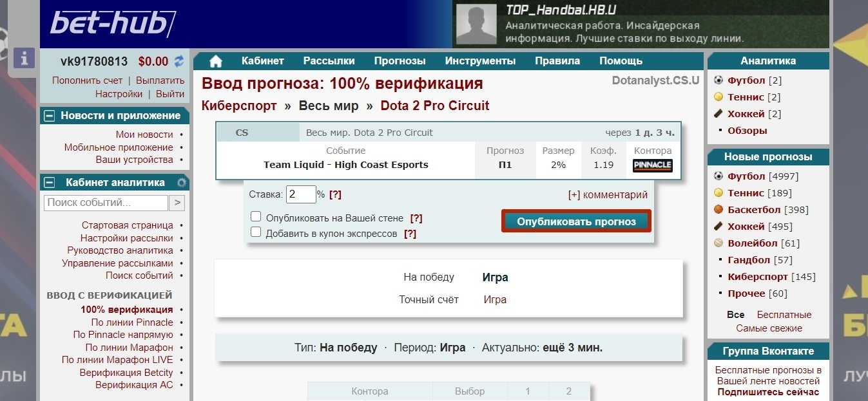
Task: Click the basketball icon in Новые прогнозы
Action: click(x=719, y=210)
